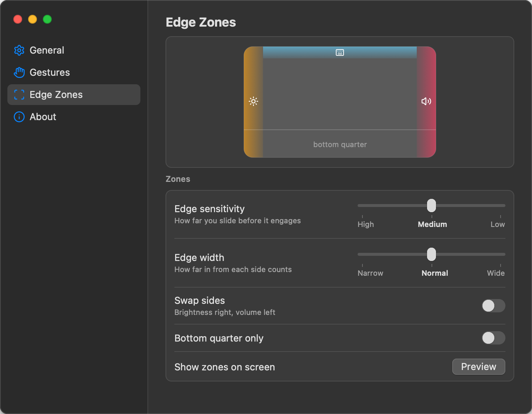Click the Bottom quarter only label

tap(219, 338)
